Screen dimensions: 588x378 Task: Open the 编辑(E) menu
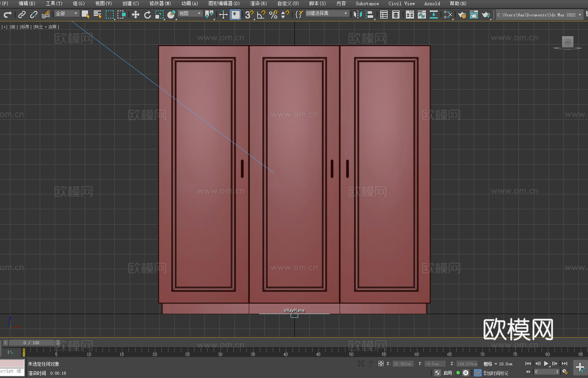click(x=27, y=3)
